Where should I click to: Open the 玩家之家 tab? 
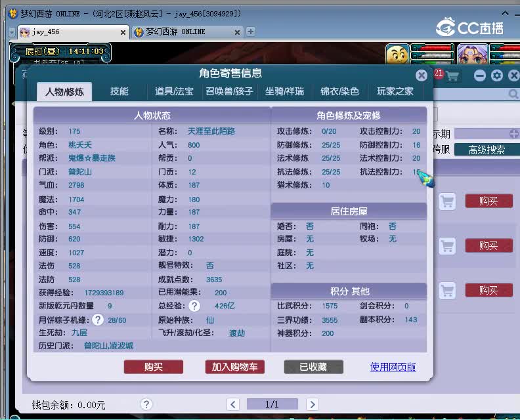point(395,91)
